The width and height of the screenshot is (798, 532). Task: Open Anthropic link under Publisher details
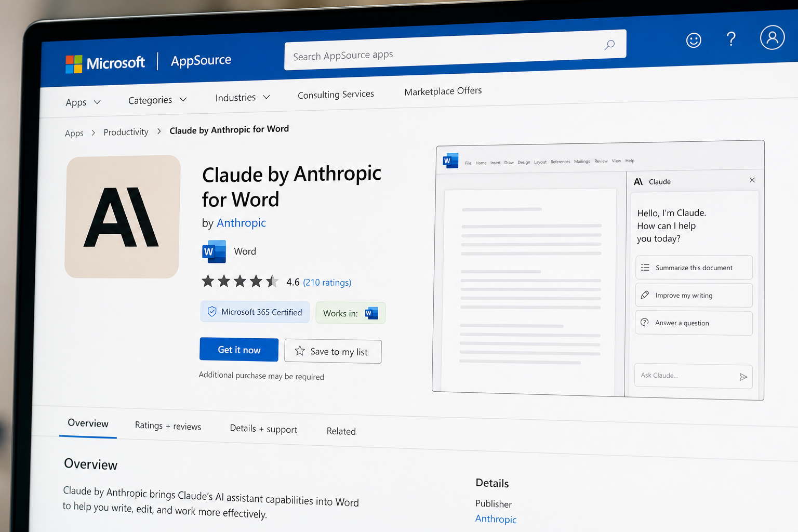pos(496,519)
